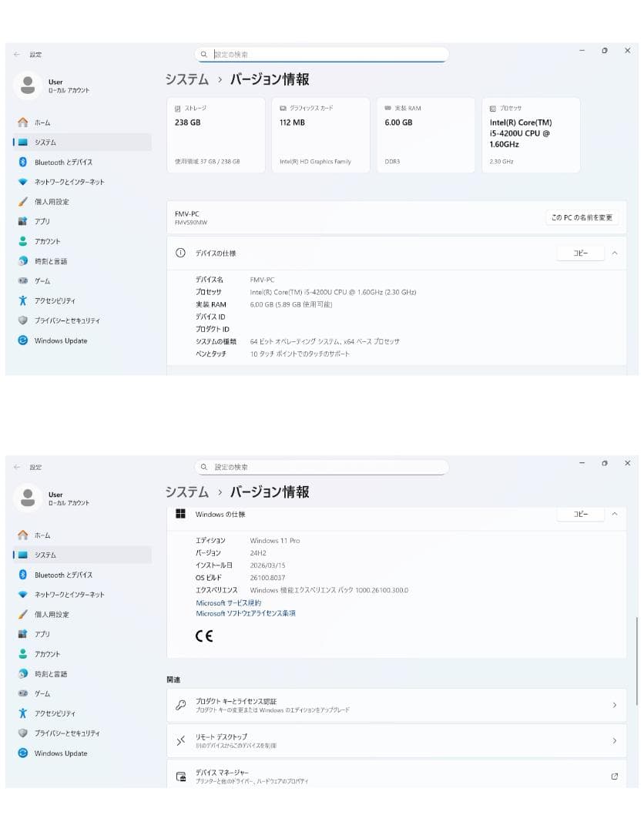Focus the 設定の検索 box in Windows の仕様 window
644x832 pixels.
[x=321, y=467]
